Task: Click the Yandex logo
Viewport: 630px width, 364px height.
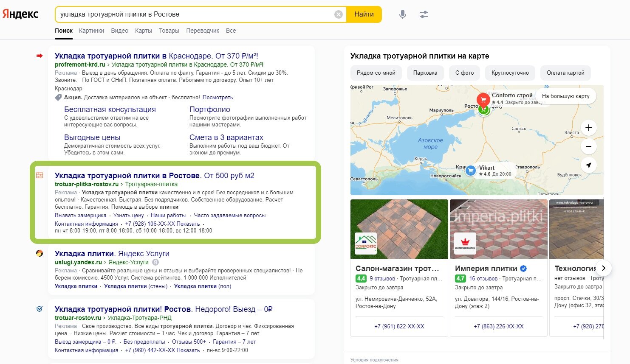Action: 20,14
